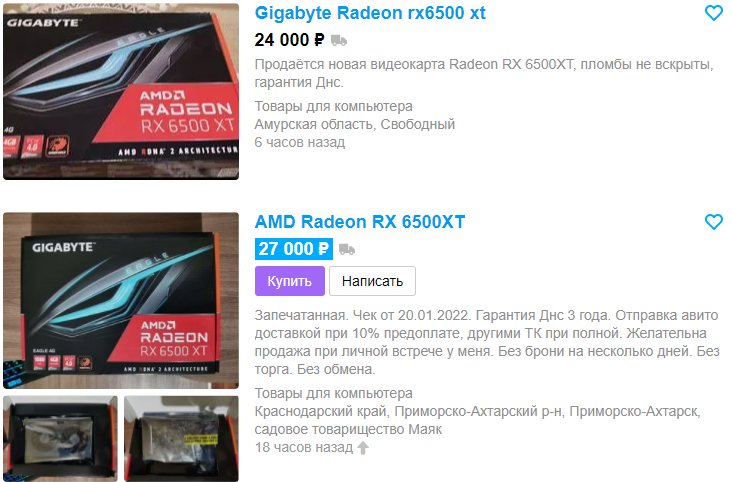Open second listing's main Gigabyte box photo
Image resolution: width=732 pixels, height=482 pixels.
point(121,300)
